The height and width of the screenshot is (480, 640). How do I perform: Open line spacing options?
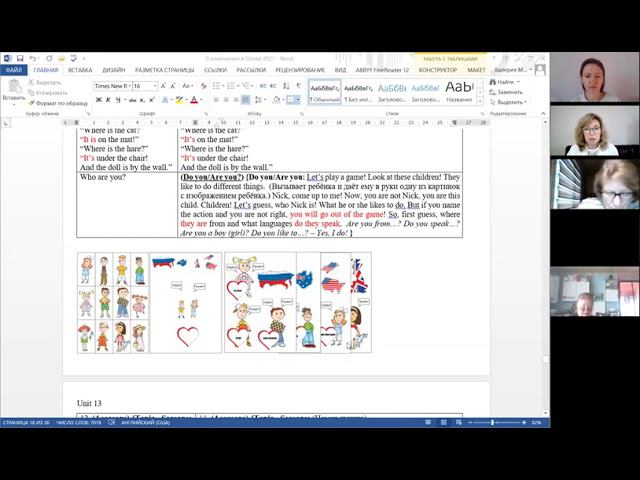[258, 100]
